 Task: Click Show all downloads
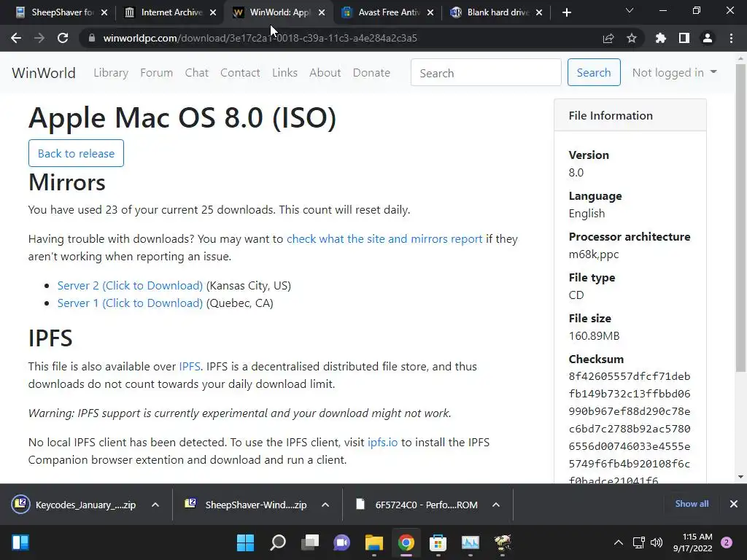click(x=692, y=504)
